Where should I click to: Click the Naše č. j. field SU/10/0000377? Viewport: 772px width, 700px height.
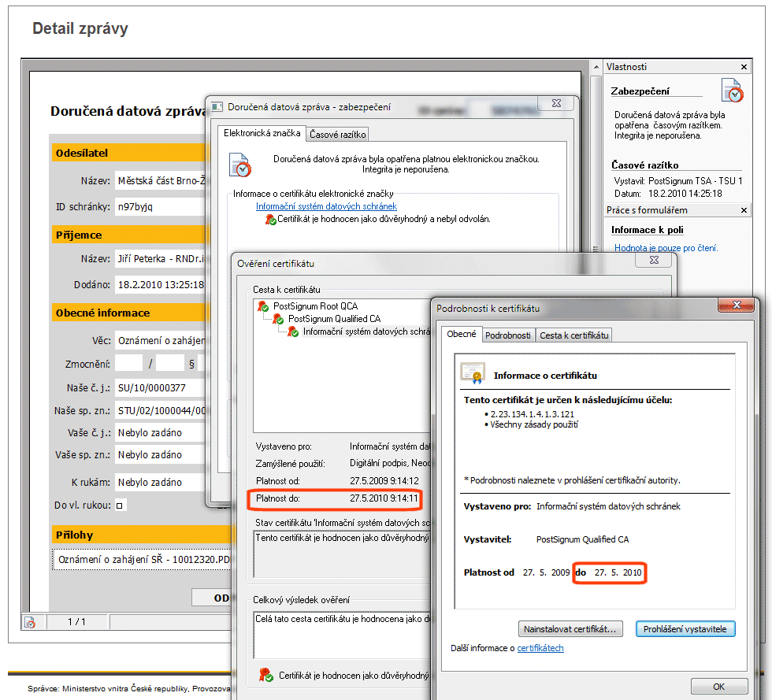point(160,388)
